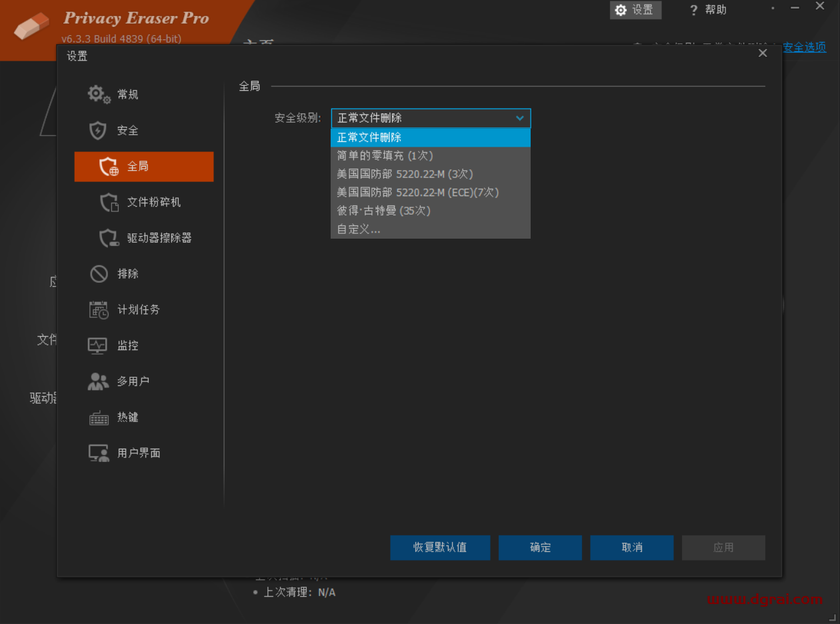Screen dimensions: 840x624
Task: Select 美国国防部 5220.22-M (ECE)(7次) option
Action: point(431,193)
